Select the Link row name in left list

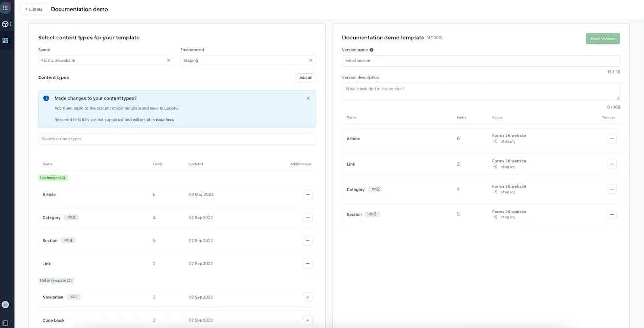[47, 264]
